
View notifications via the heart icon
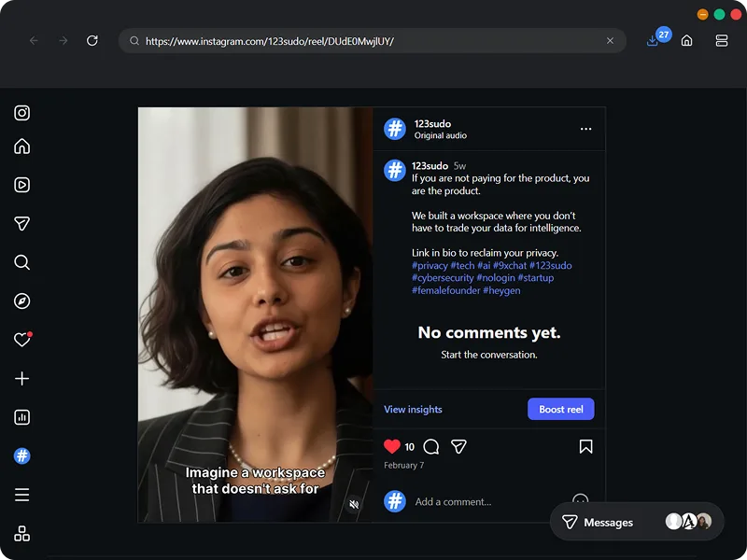pos(22,340)
